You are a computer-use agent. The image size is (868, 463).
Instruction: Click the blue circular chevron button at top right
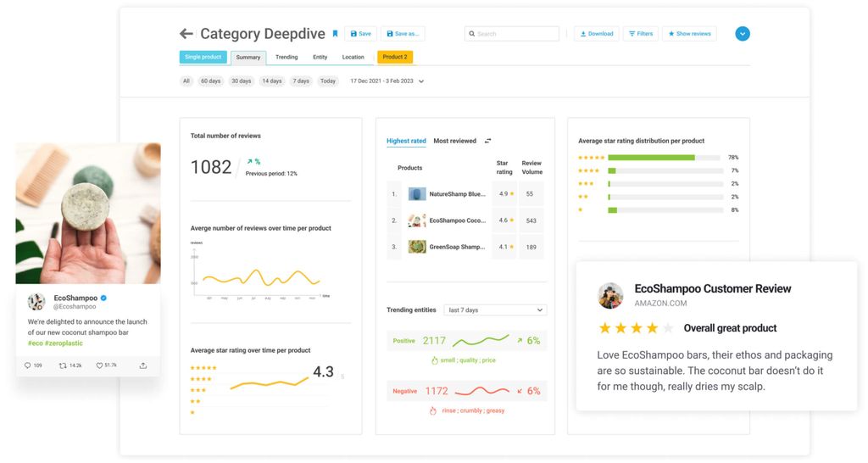click(x=743, y=34)
